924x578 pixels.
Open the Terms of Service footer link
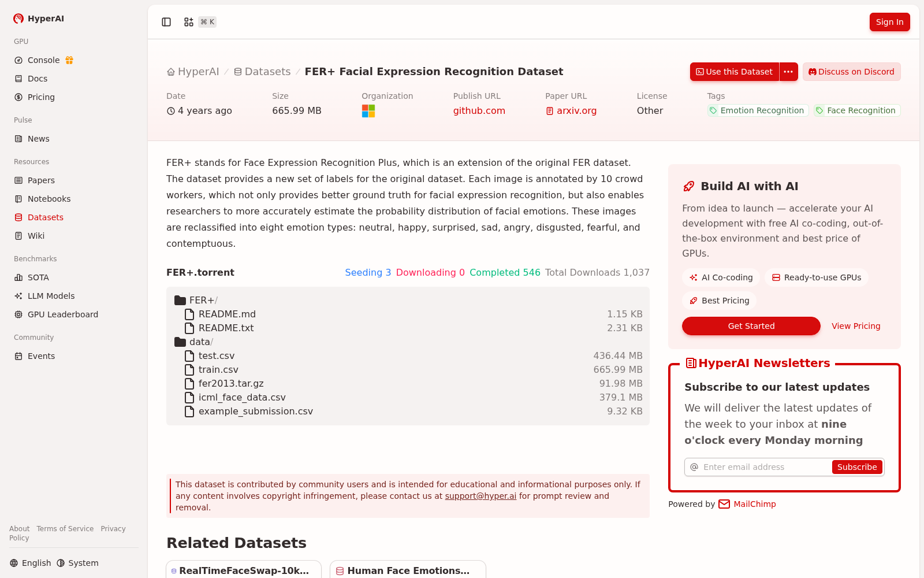[65, 529]
